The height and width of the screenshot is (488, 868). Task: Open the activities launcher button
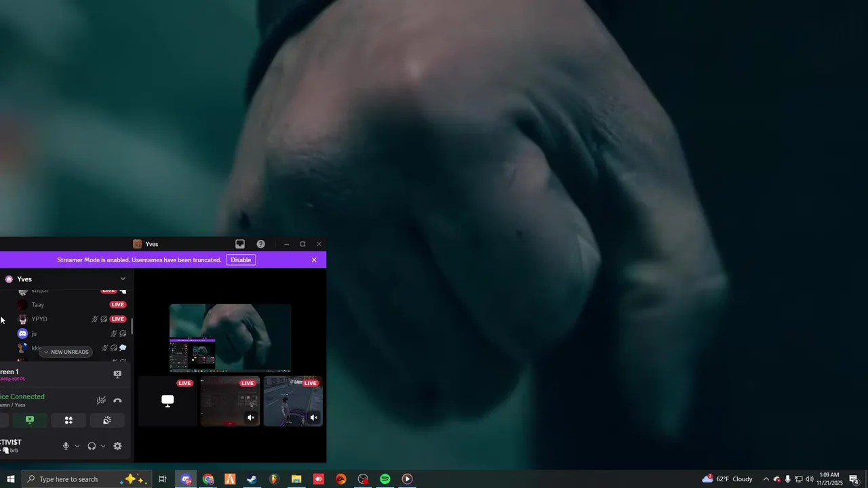pyautogui.click(x=68, y=420)
